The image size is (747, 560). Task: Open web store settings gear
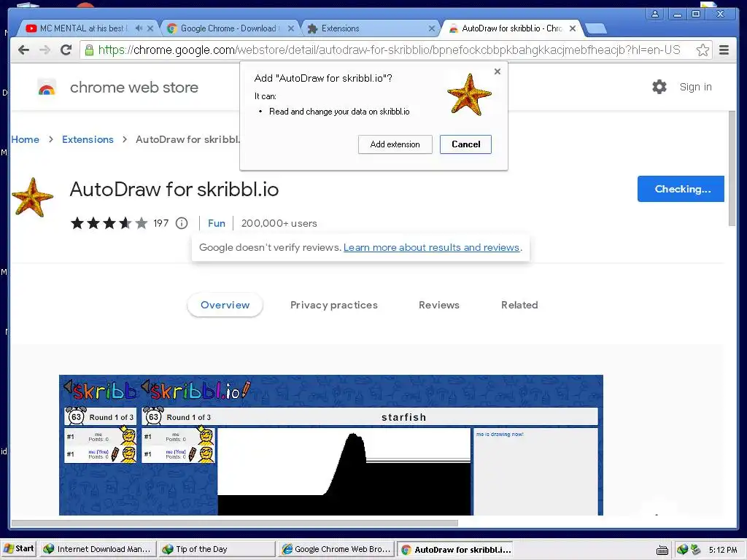click(659, 87)
